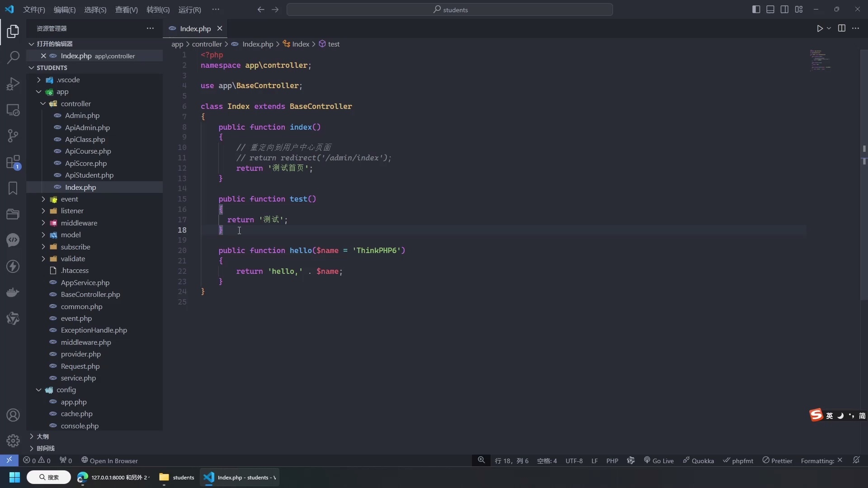Open Run and Debug view
The height and width of the screenshot is (488, 868).
[13, 84]
